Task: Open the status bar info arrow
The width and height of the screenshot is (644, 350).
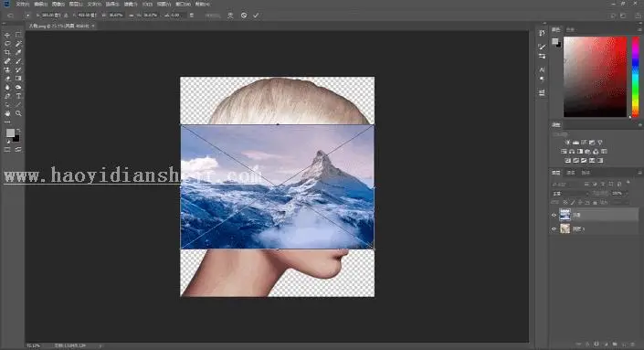Action: pos(100,346)
